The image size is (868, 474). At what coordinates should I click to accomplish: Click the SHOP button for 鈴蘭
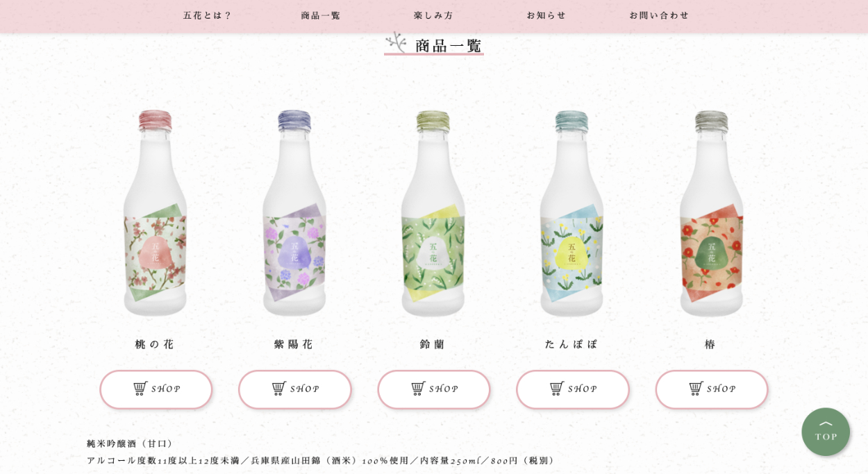click(x=434, y=389)
